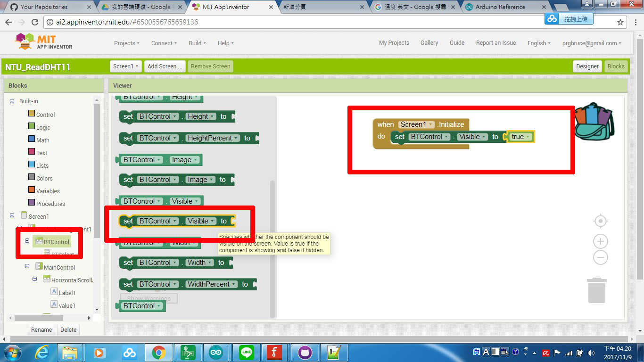The width and height of the screenshot is (644, 362).
Task: Select the Control blocks color icon
Action: pyautogui.click(x=32, y=114)
